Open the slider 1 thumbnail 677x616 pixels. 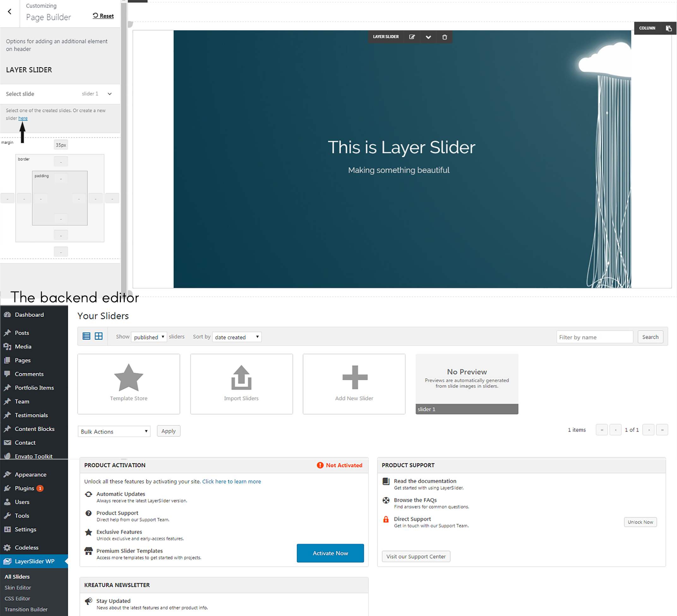tap(467, 384)
